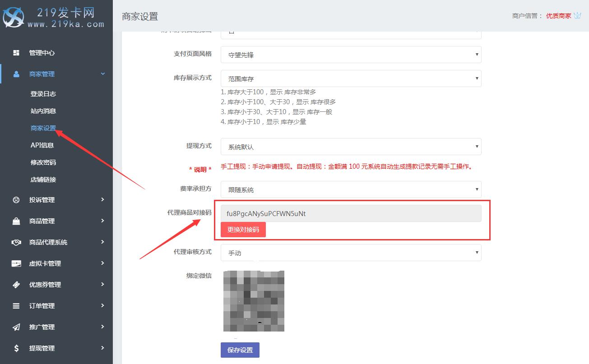Select the 商家设置 submenu item
589x364 pixels.
[x=43, y=128]
